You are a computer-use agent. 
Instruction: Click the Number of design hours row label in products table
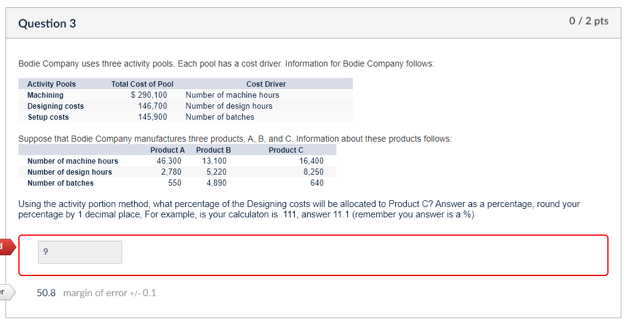tap(69, 172)
